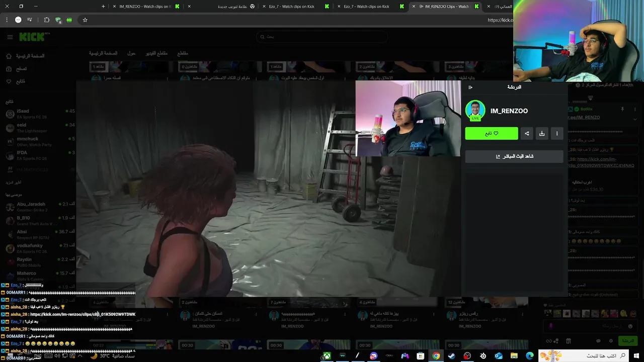Open Outlook in the taskbar
The width and height of the screenshot is (644, 362).
498,356
